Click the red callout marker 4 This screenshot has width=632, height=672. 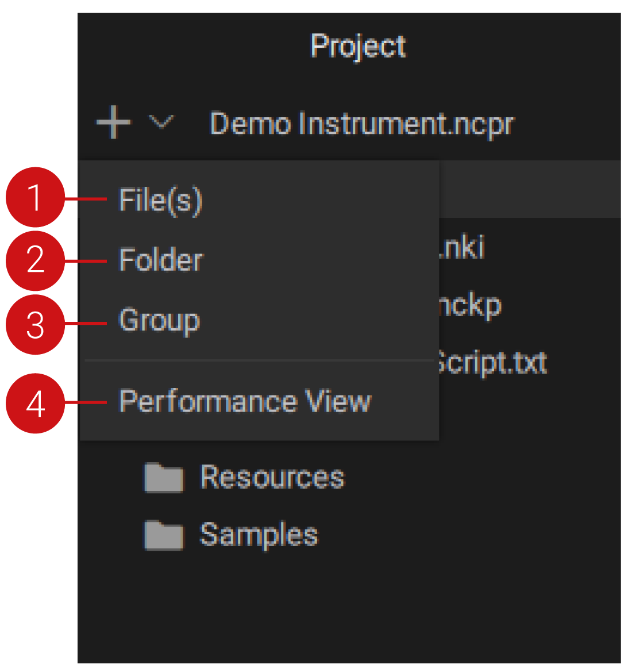35,403
